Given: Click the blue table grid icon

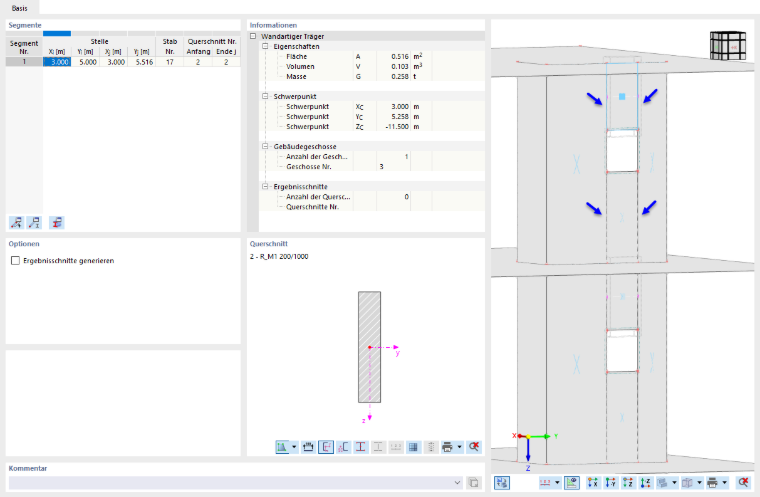Looking at the screenshot, I should 413,447.
